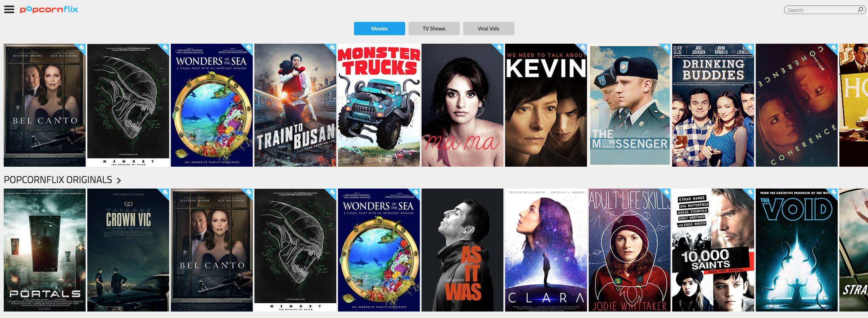Open the Portals movie poster
Screen dimensions: 868x318
[x=45, y=250]
